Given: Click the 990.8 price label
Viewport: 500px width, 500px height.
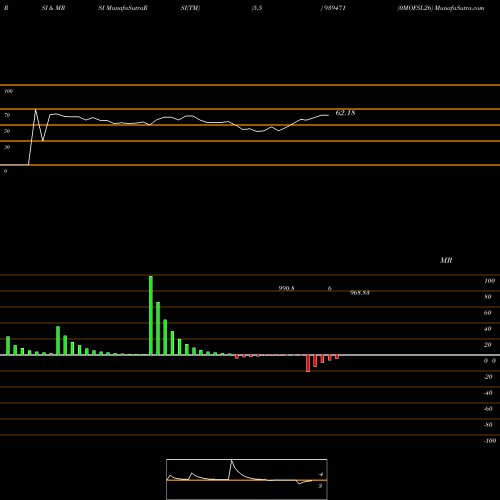Looking at the screenshot, I should click(x=286, y=288).
